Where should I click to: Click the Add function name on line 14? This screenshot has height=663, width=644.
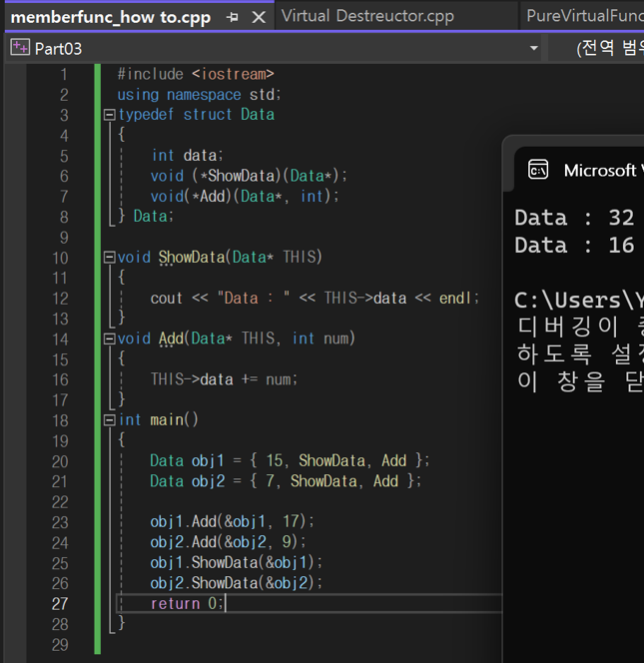[172, 338]
